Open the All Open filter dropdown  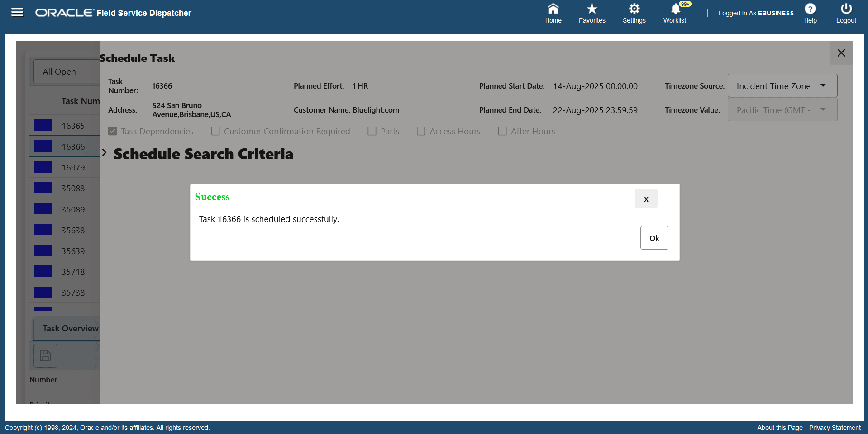point(59,71)
